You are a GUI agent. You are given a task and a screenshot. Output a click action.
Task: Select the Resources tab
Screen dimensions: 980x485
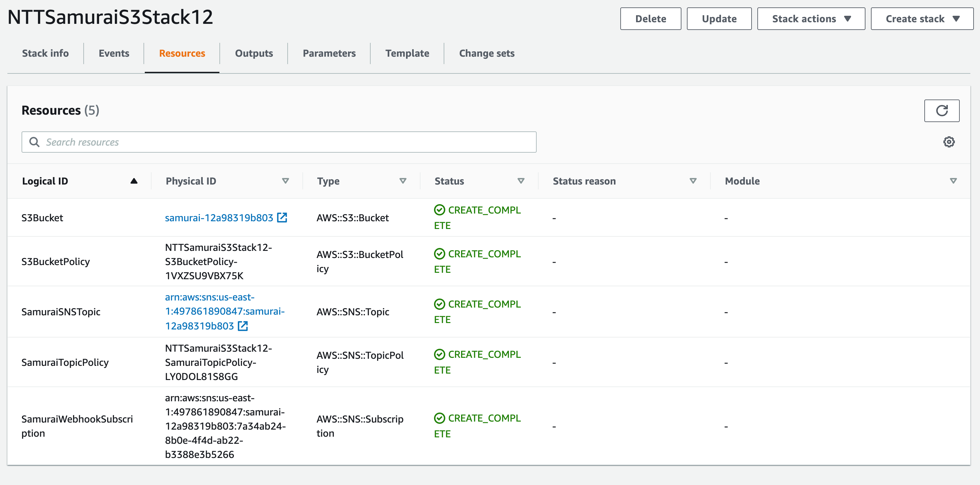(x=182, y=53)
